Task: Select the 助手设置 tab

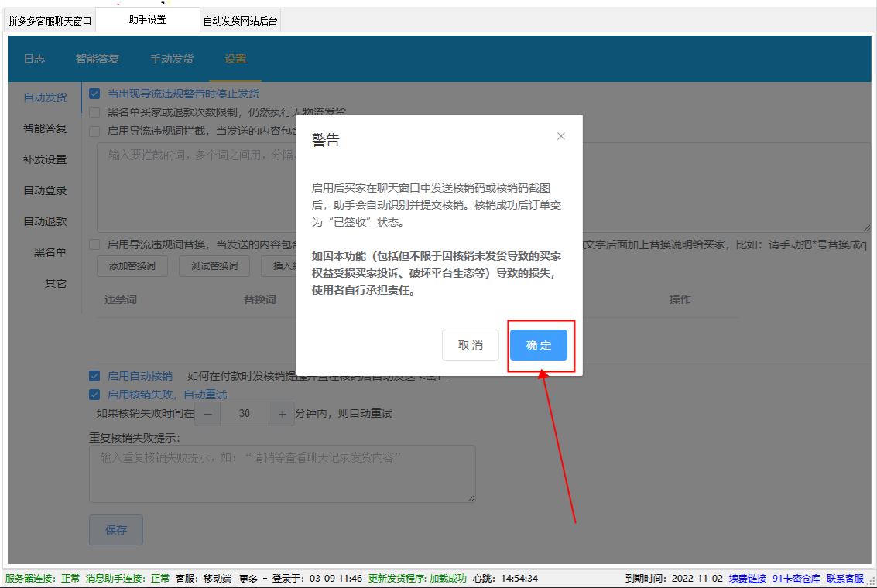Action: coord(148,19)
